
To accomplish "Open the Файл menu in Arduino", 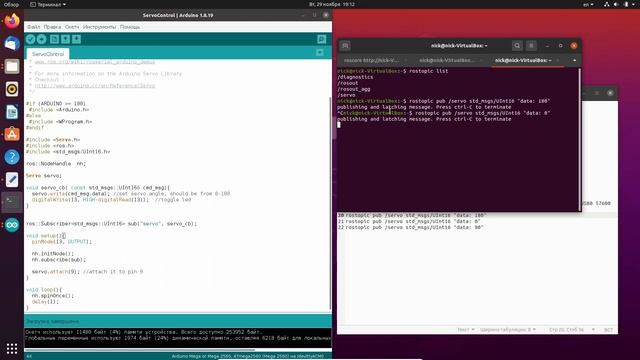I will point(33,27).
